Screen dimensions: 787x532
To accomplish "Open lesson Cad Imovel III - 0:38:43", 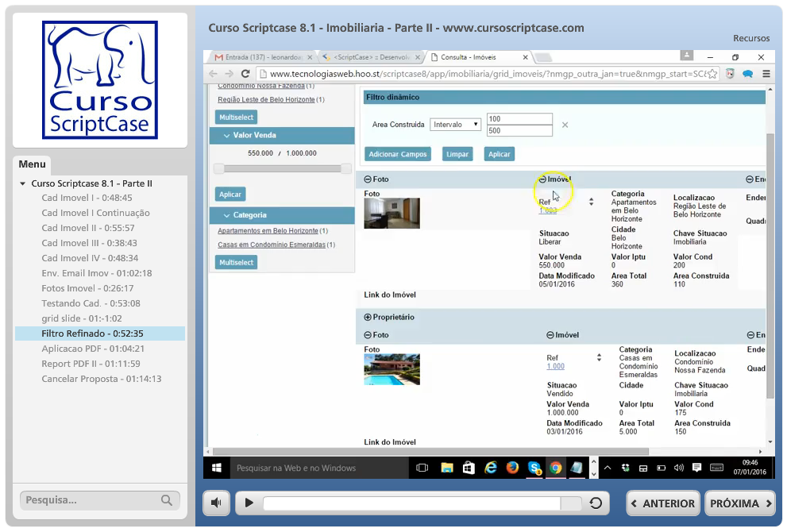I will [x=89, y=243].
